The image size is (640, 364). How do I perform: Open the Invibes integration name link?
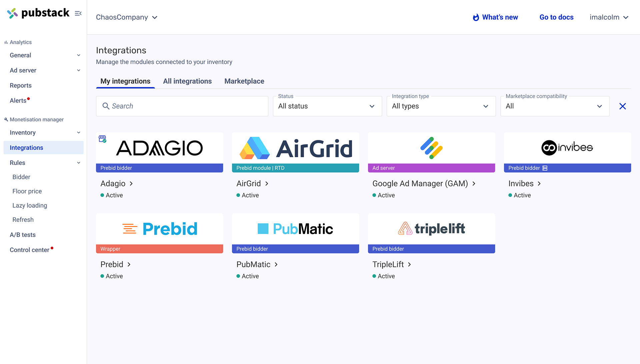521,184
